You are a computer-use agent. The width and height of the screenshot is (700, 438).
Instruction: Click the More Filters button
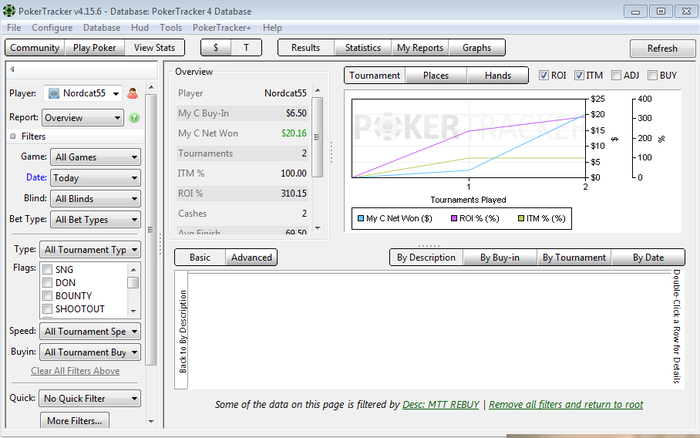point(75,421)
